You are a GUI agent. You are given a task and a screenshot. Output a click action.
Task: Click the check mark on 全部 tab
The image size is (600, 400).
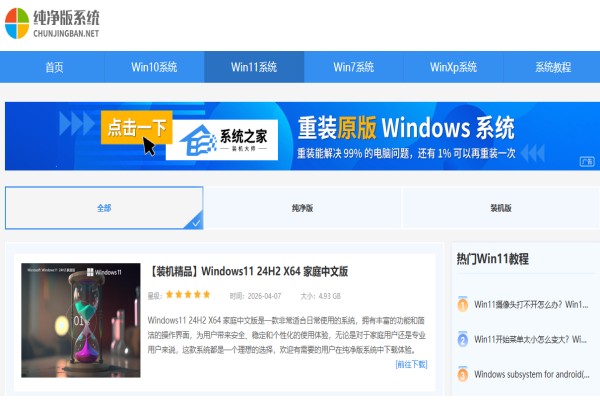pyautogui.click(x=196, y=223)
